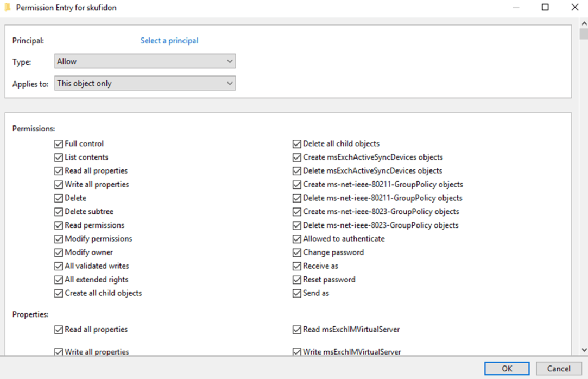588x379 pixels.
Task: Close the Permission Entry window
Action: click(x=574, y=7)
